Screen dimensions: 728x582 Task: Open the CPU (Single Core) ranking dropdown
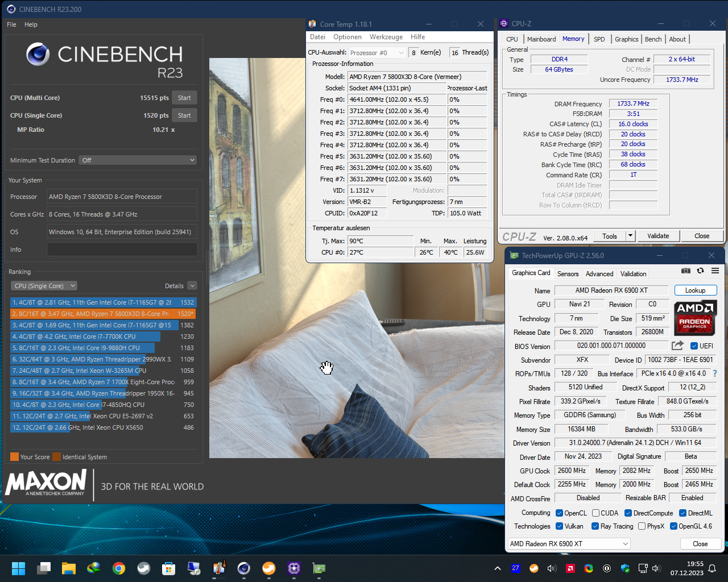[x=44, y=286]
